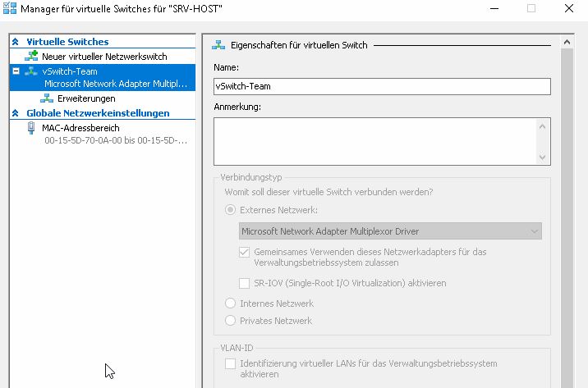Click the Manager window title bar icon

pyautogui.click(x=10, y=8)
